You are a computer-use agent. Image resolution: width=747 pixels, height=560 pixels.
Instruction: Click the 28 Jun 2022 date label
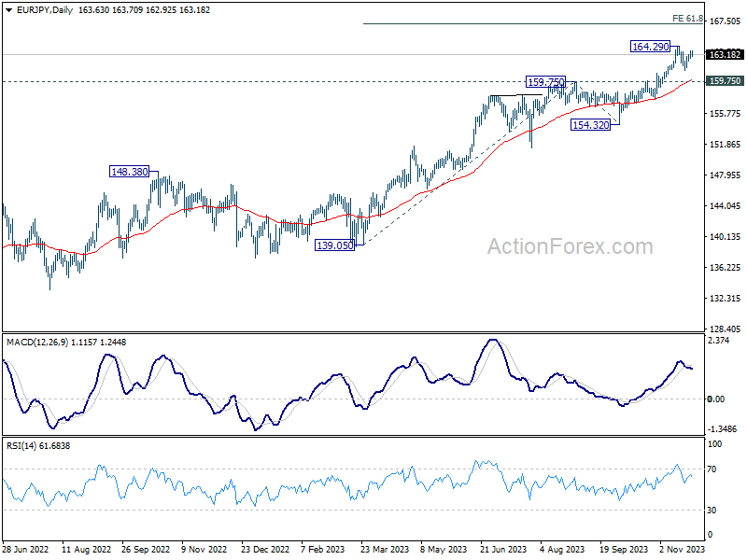click(25, 549)
